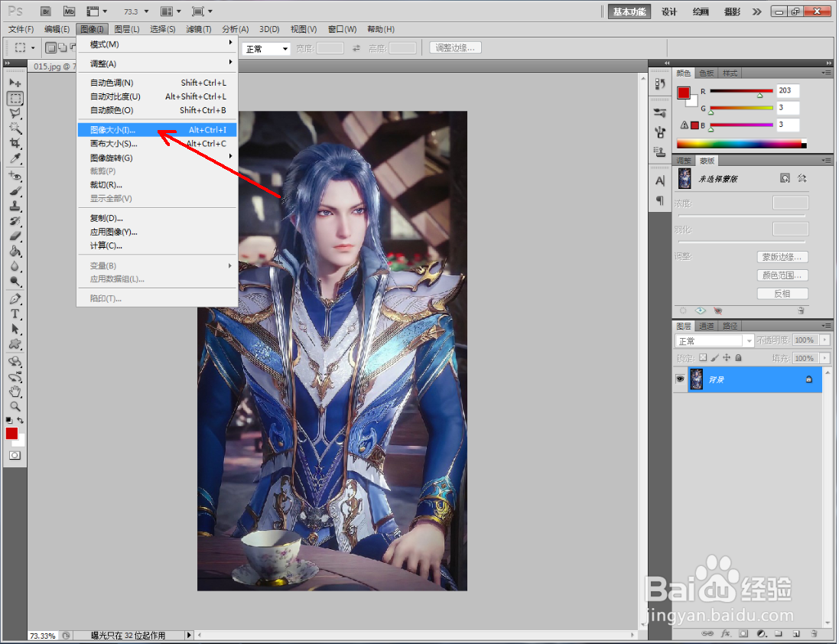Select the History Brush tool

(15, 221)
